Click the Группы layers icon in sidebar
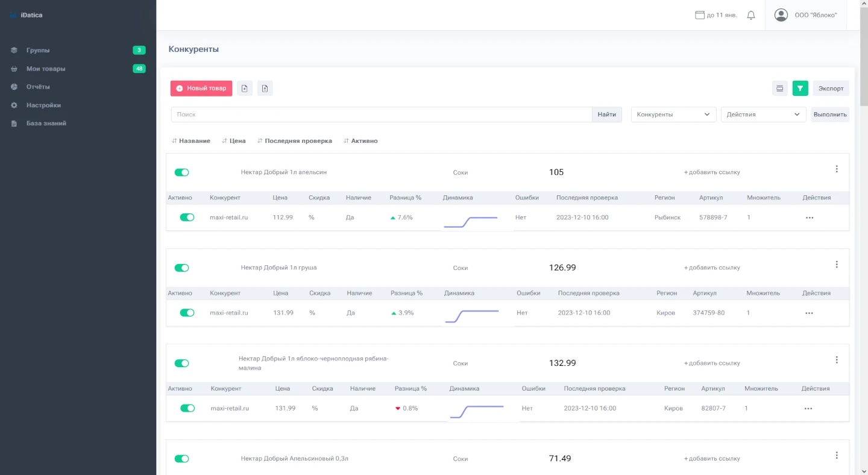 pos(14,51)
